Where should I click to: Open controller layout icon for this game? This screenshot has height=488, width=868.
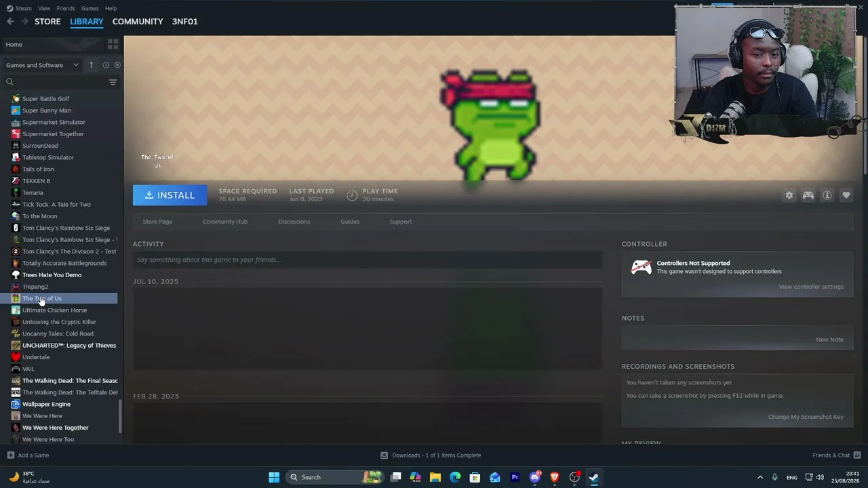[808, 195]
